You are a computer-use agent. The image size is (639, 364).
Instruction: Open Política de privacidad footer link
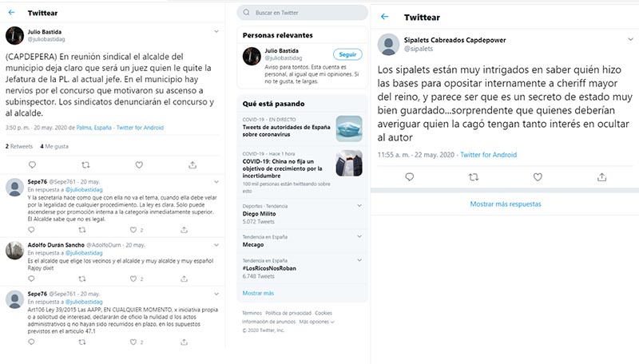tap(288, 313)
